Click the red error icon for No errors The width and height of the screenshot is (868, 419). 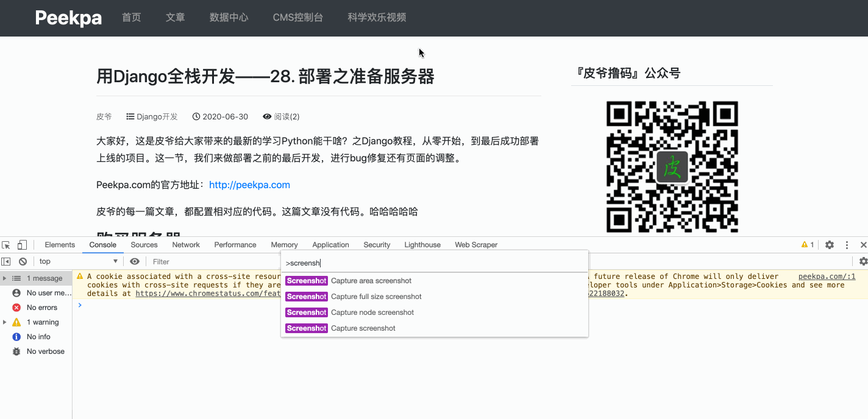16,308
